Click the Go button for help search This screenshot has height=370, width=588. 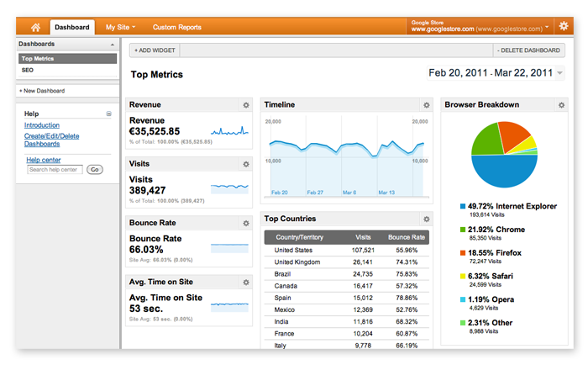[95, 170]
